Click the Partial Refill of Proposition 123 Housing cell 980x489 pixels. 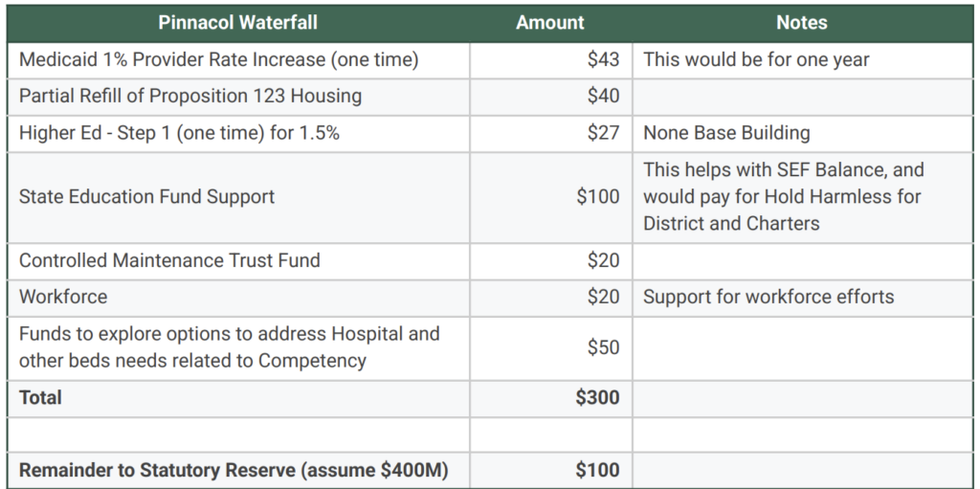click(190, 96)
